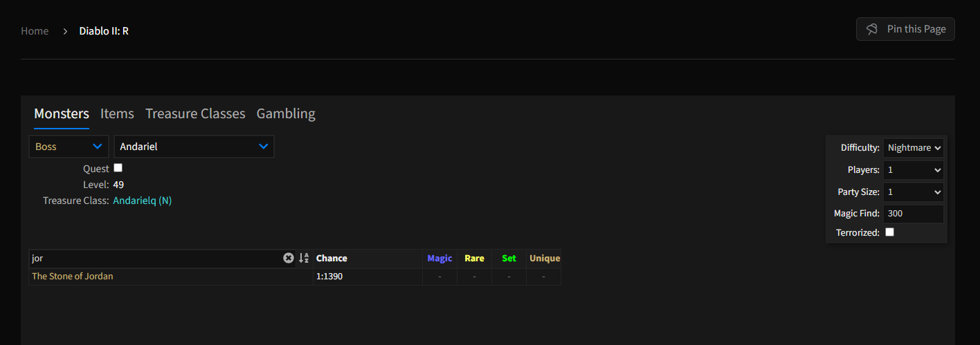Switch to the Monsters tab
Screen dimensions: 980x345
click(62, 114)
